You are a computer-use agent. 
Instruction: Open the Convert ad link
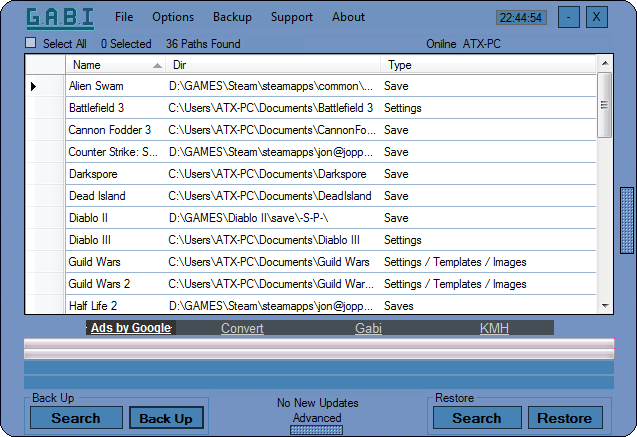tap(242, 328)
